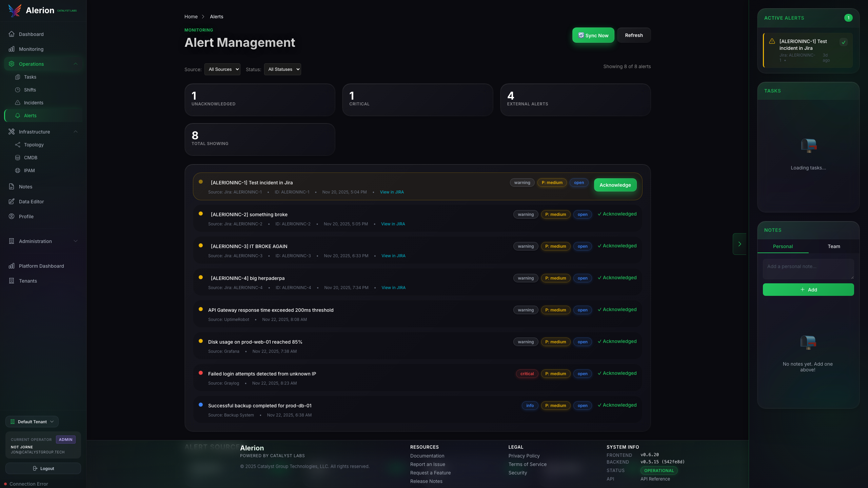Viewport: 868px width, 488px height.
Task: Click the 1 Unacknowledged stat card
Action: pyautogui.click(x=260, y=100)
